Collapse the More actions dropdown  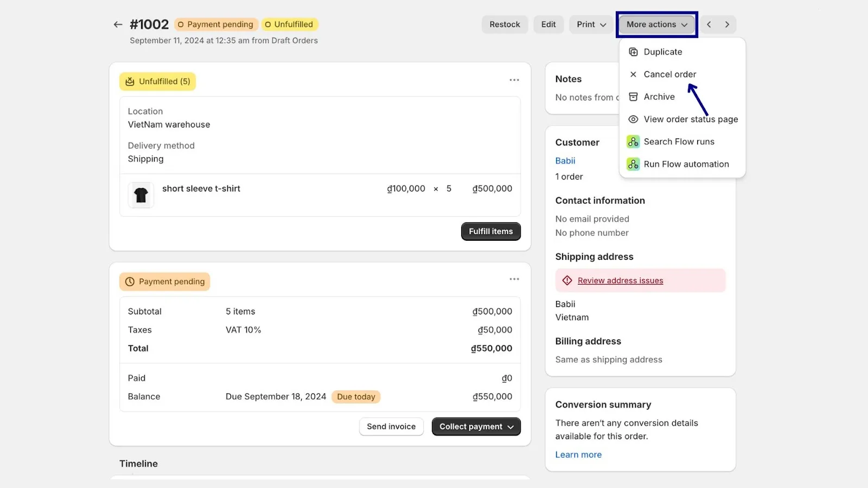[656, 24]
